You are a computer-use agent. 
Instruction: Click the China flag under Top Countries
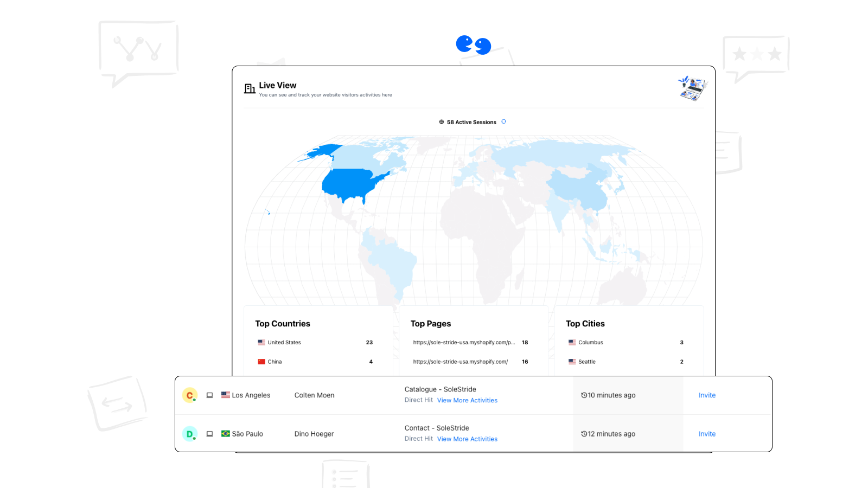pyautogui.click(x=262, y=362)
